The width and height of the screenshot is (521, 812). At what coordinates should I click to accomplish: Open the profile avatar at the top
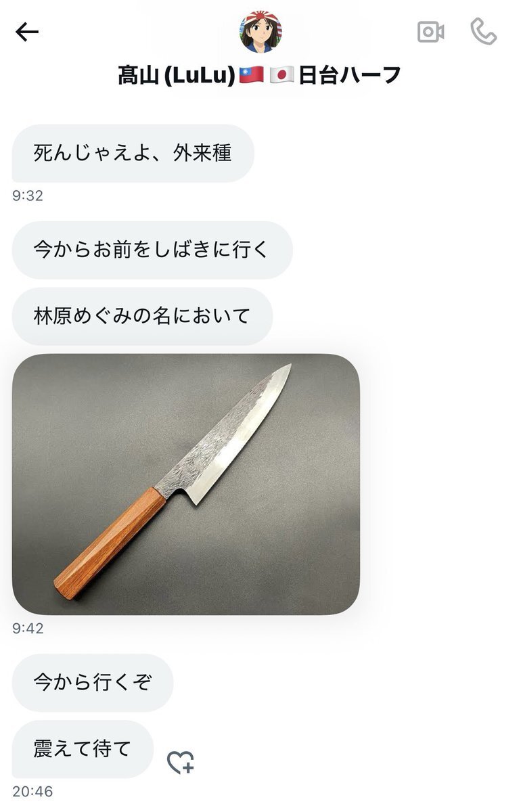point(260,32)
